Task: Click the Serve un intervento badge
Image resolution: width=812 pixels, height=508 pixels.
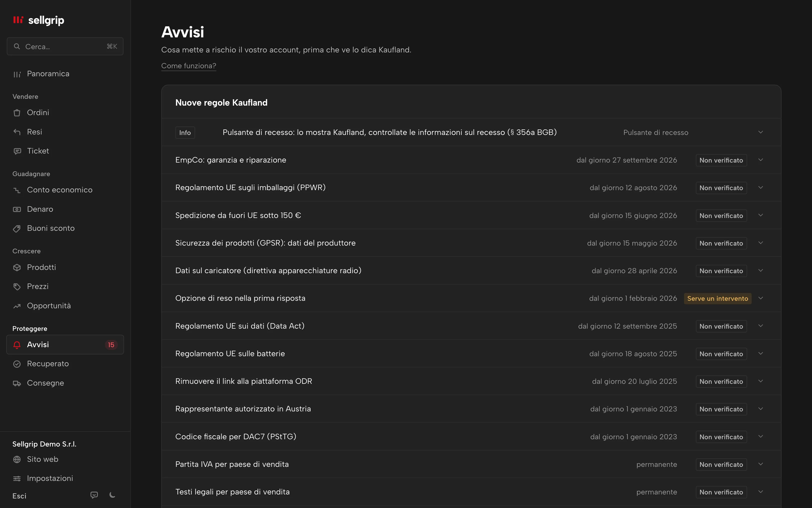Action: (x=717, y=298)
